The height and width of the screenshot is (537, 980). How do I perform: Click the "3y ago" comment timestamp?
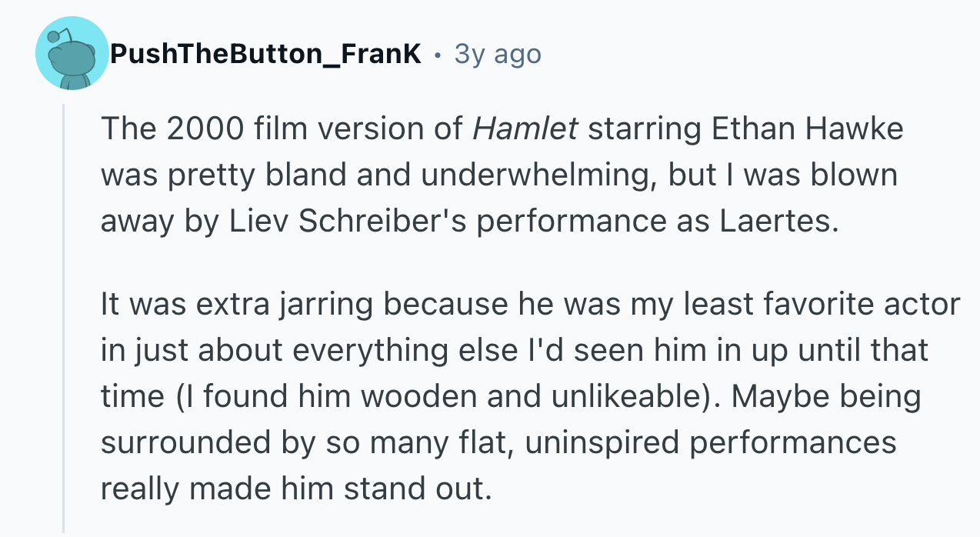(498, 54)
